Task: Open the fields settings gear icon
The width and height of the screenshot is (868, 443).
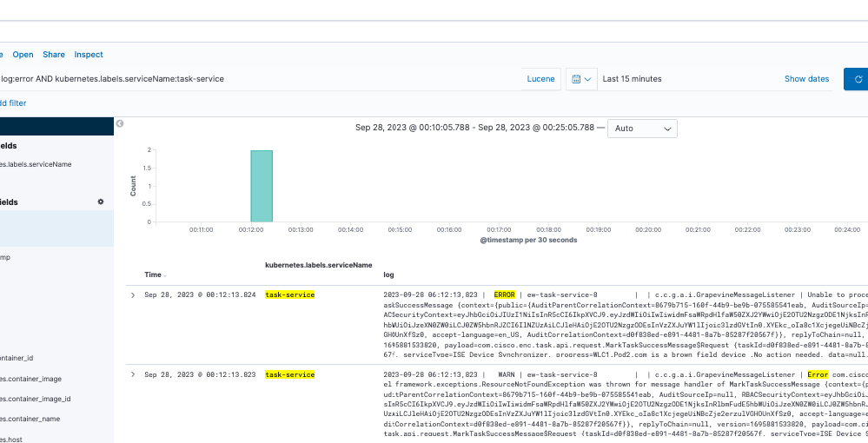Action: click(100, 202)
